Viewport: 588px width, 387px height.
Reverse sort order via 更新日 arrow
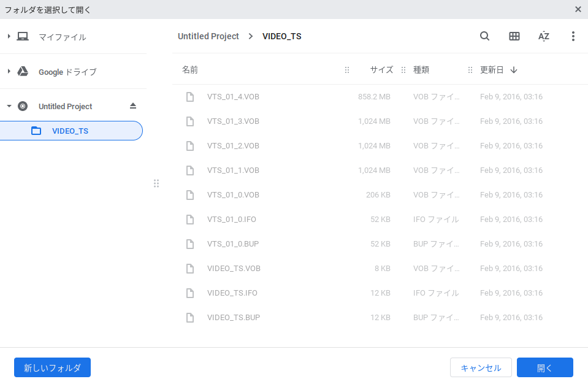click(513, 70)
